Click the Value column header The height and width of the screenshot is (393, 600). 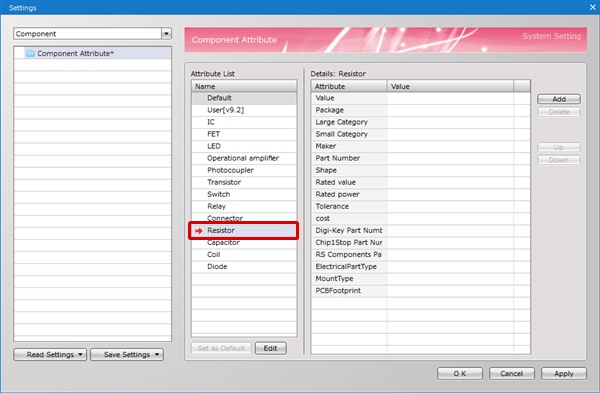point(450,86)
